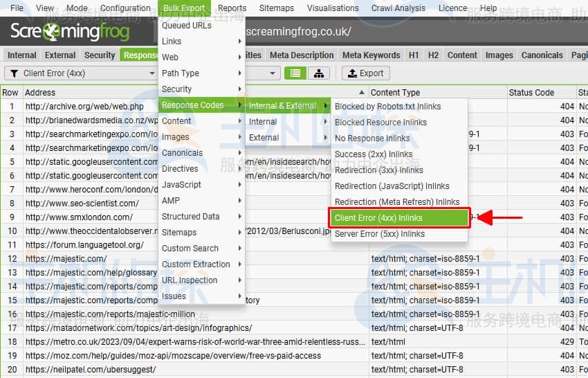Image resolution: width=588 pixels, height=378 pixels.
Task: Click the funnel filter icon
Action: [14, 73]
